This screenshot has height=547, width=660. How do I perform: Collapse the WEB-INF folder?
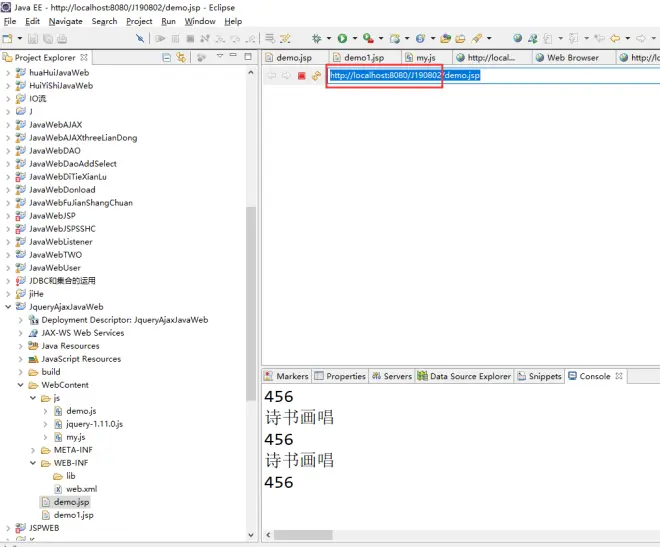point(33,463)
